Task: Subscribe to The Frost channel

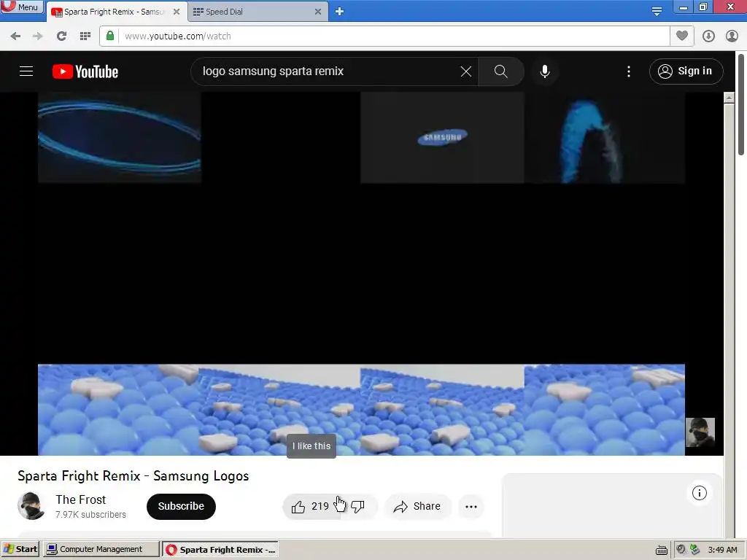Action: pyautogui.click(x=181, y=506)
